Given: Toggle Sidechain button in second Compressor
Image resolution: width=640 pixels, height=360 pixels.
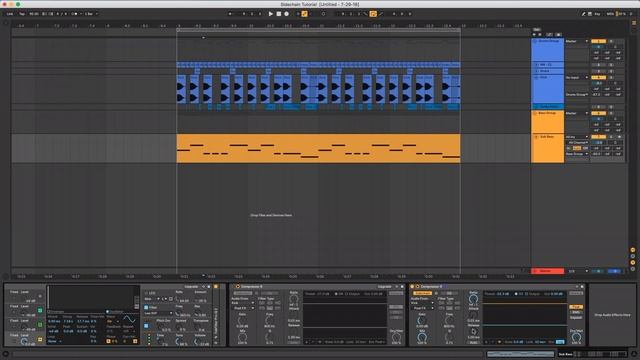Looking at the screenshot, I should [x=422, y=293].
